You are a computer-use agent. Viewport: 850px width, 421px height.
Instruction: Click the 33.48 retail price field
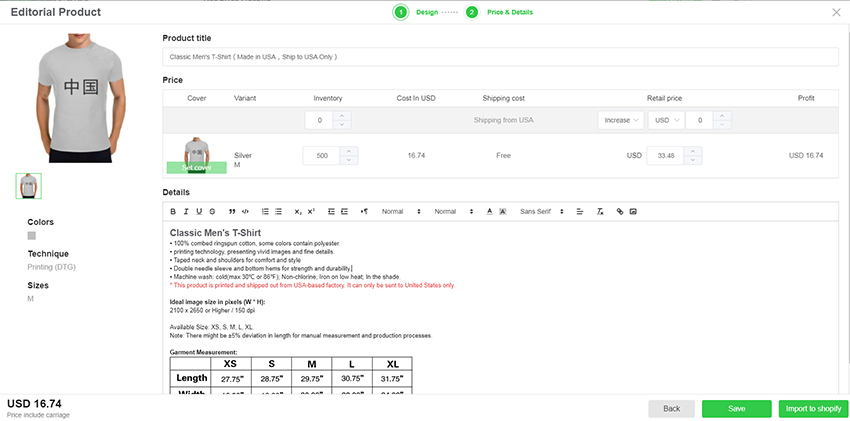pos(666,156)
